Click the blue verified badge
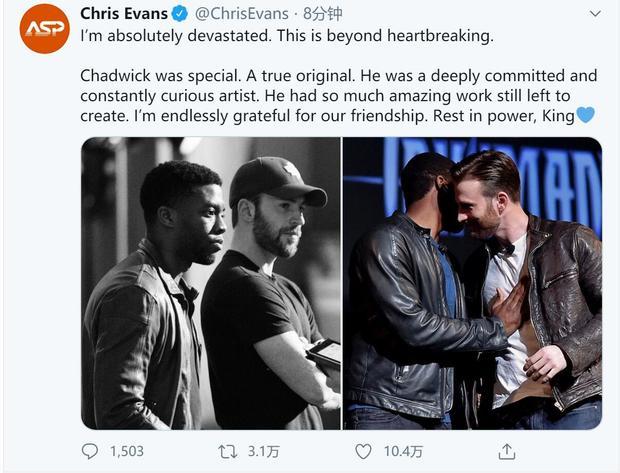This screenshot has width=620, height=473. [x=180, y=14]
